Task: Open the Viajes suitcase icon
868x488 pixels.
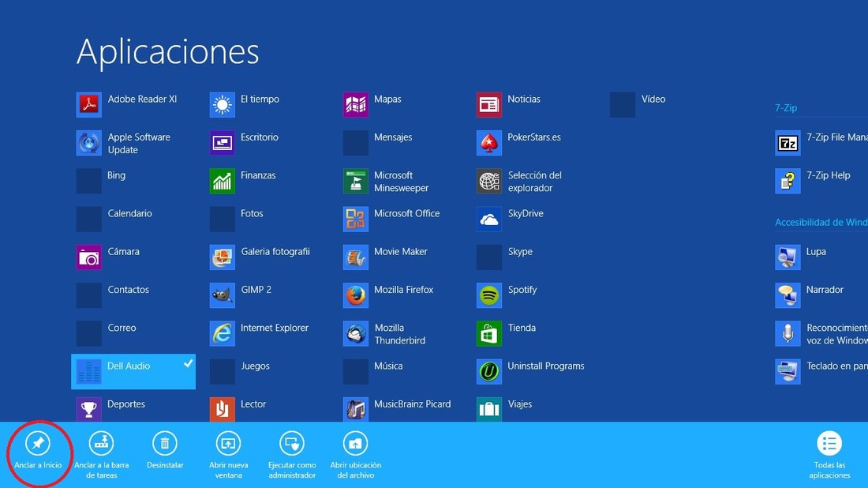Action: click(x=488, y=409)
